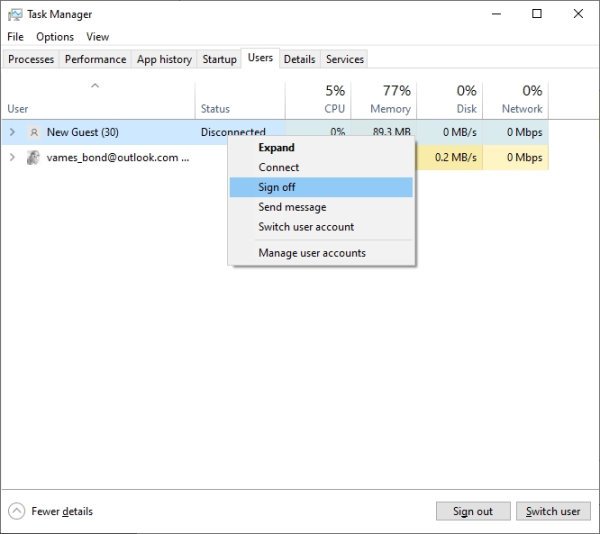Sort by the Status column header

pyautogui.click(x=240, y=100)
